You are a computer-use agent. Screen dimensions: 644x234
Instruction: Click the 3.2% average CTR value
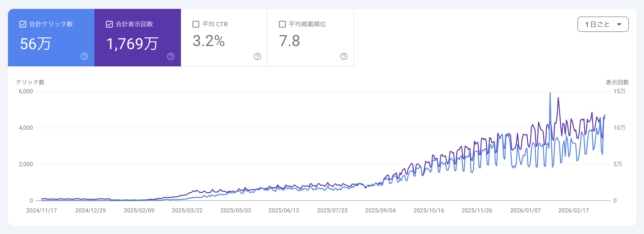[x=209, y=41]
